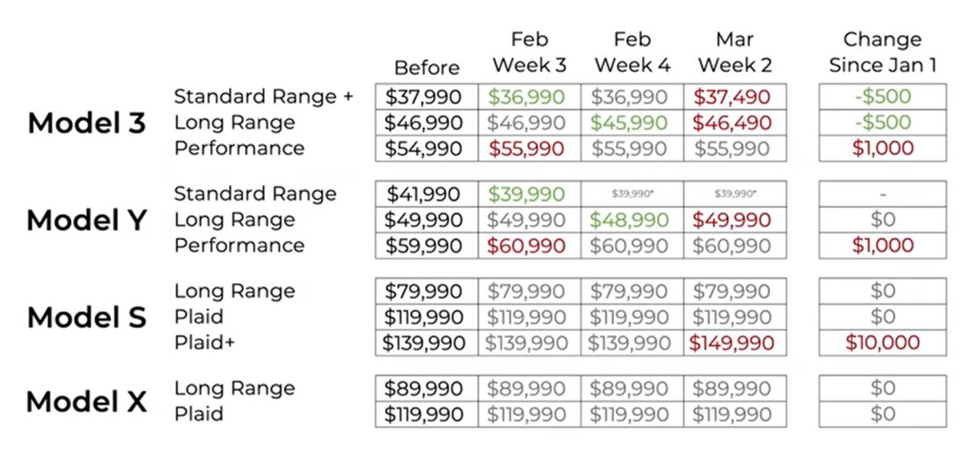Click the Model 3 heading
Image resolution: width=980 pixels, height=476 pixels.
coord(87,123)
